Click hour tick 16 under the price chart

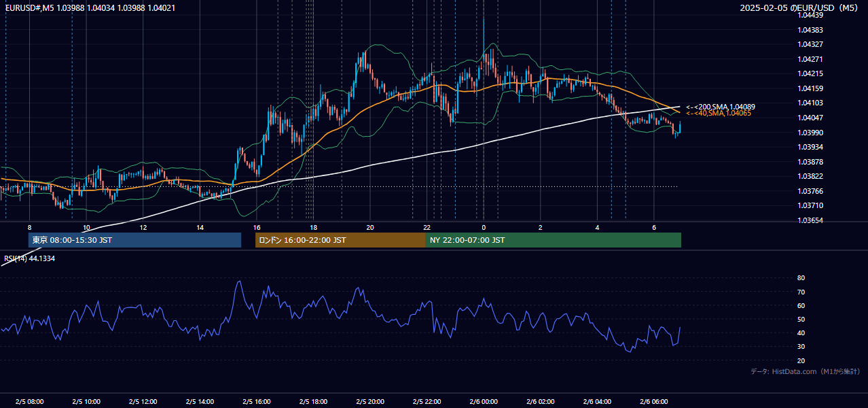[x=256, y=227]
